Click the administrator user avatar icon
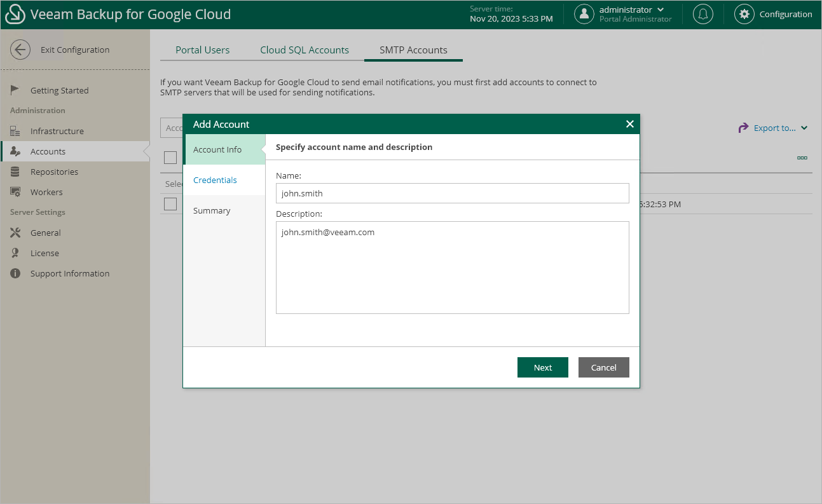Viewport: 822px width, 504px height. point(584,14)
